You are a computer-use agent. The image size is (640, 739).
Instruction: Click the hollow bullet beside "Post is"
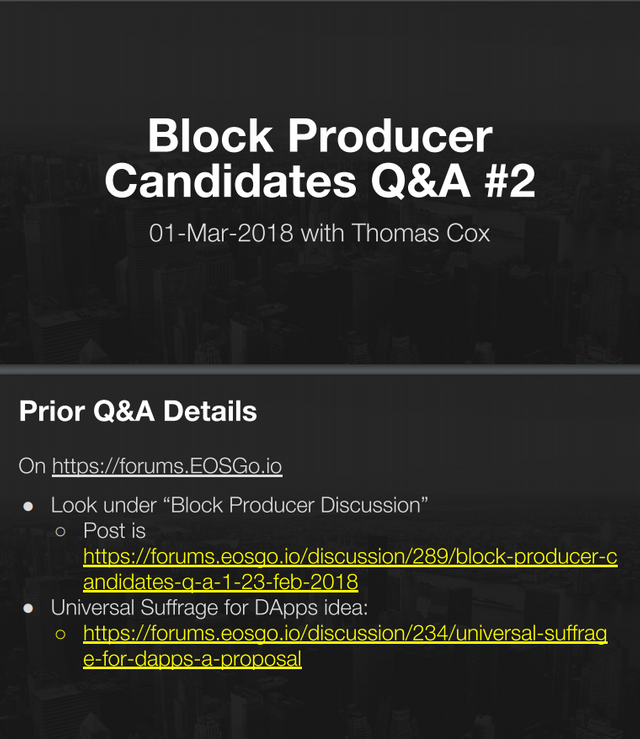tap(61, 531)
